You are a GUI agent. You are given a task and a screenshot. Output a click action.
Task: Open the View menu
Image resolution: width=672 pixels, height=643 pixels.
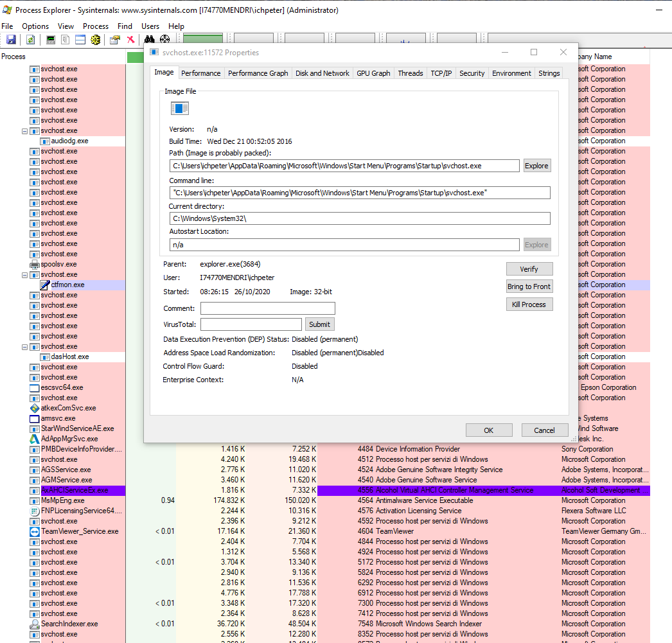click(x=66, y=26)
